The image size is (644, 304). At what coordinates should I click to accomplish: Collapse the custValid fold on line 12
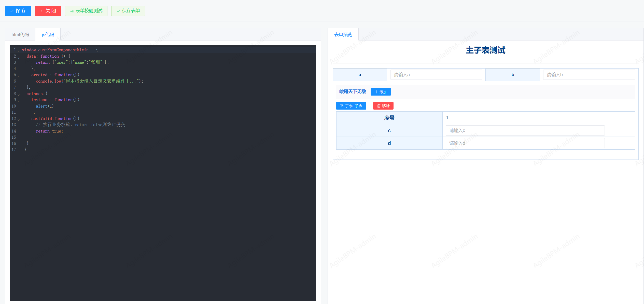tap(19, 120)
